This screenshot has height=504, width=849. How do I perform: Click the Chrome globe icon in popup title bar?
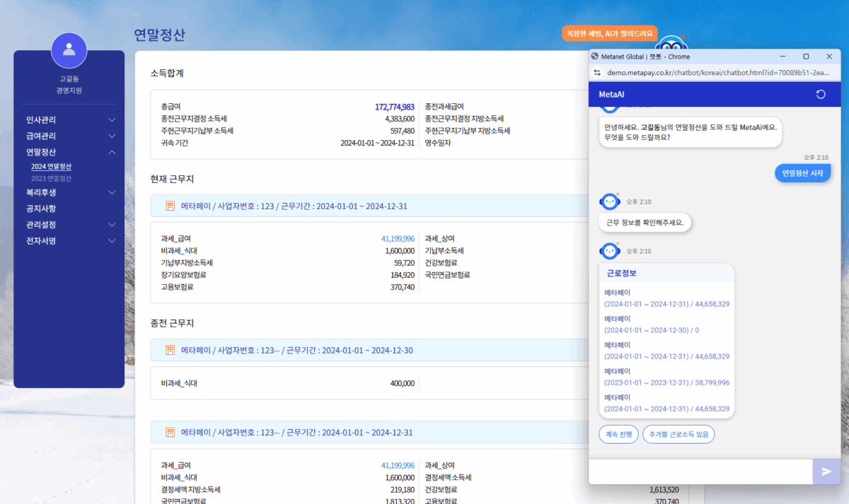pos(595,57)
